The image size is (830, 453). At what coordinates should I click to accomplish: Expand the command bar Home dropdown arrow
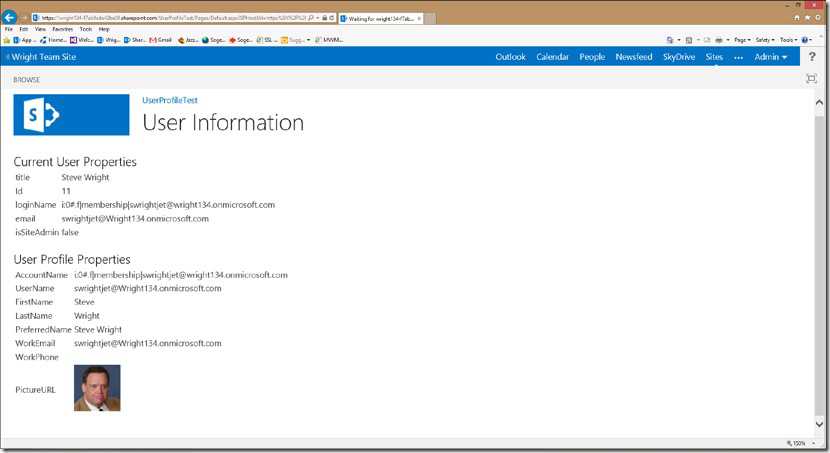[x=679, y=40]
